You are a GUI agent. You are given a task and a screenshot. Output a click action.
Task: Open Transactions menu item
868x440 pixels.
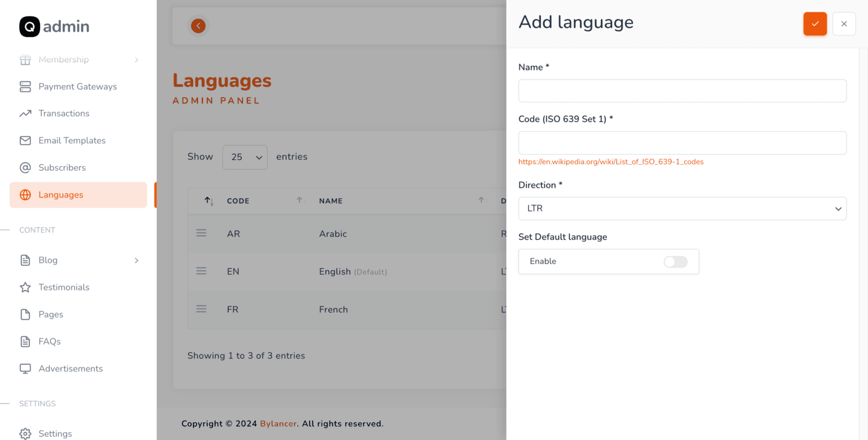click(78, 114)
